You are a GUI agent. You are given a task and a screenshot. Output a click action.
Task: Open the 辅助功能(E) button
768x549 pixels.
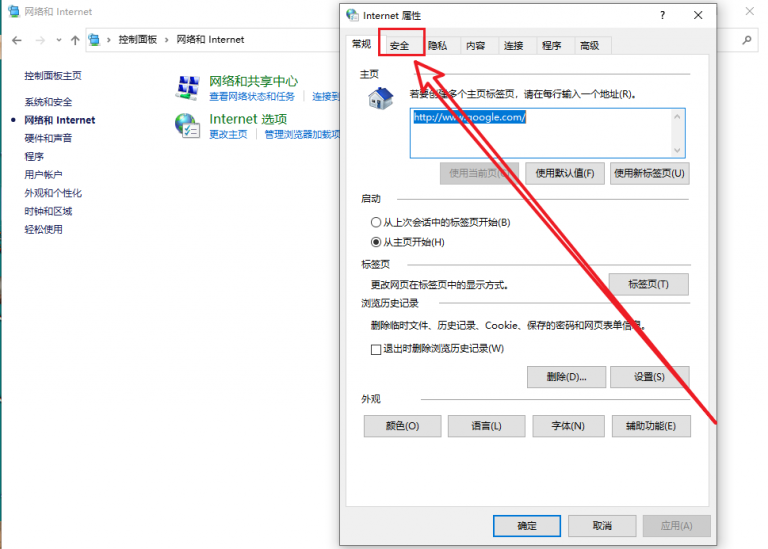coord(651,426)
